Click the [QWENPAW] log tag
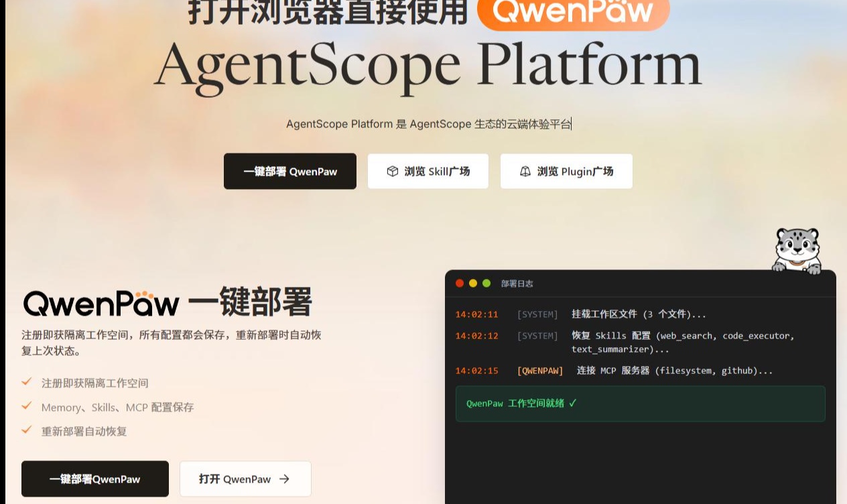The width and height of the screenshot is (847, 504). click(540, 371)
